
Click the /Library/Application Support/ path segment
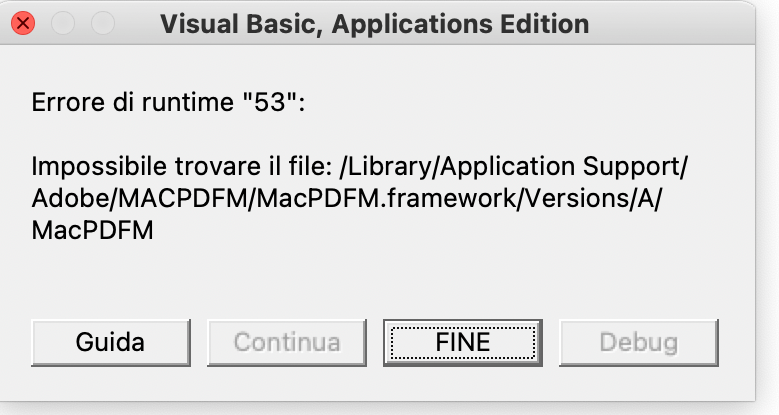(514, 167)
